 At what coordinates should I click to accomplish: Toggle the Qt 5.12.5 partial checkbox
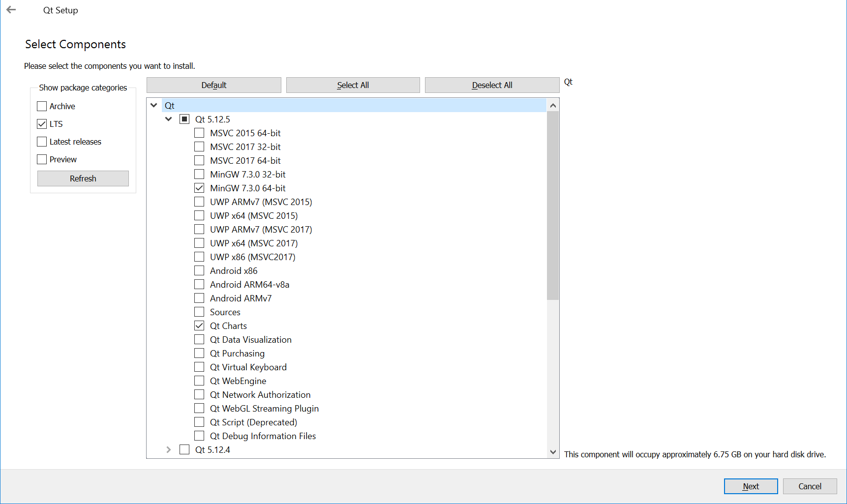[x=184, y=119]
